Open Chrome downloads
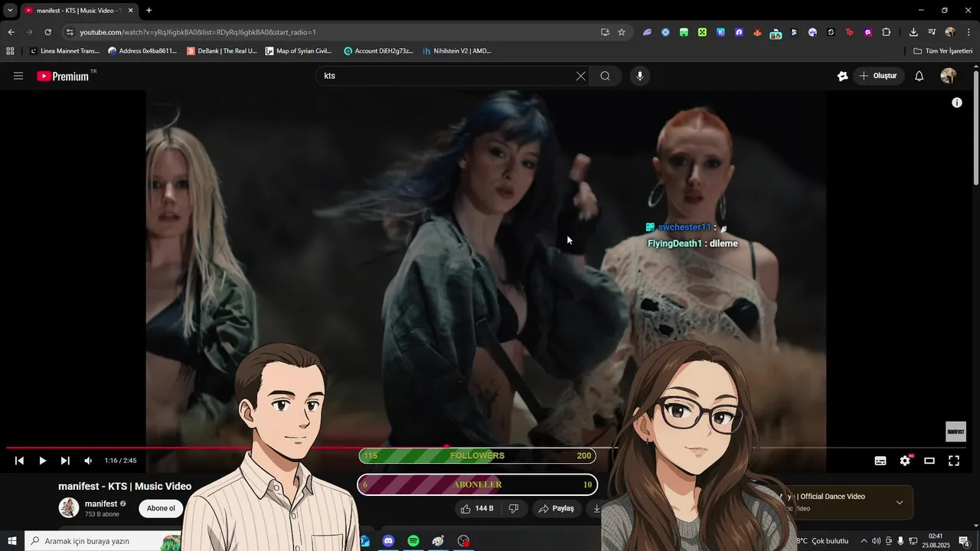Viewport: 980px width, 551px height. click(913, 32)
